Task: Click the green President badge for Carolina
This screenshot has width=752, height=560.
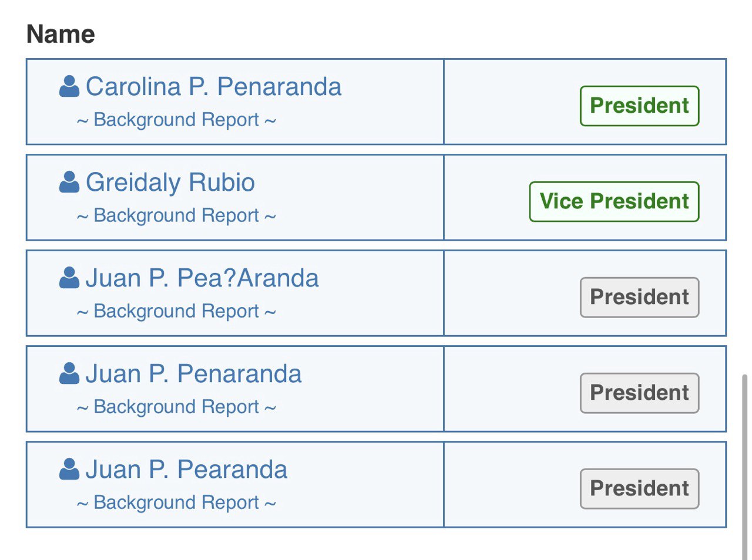Action: pyautogui.click(x=639, y=106)
